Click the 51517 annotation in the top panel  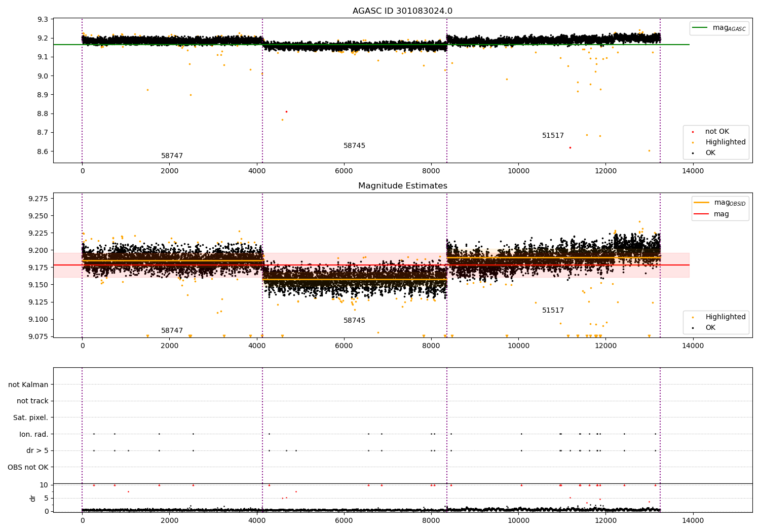pos(553,136)
